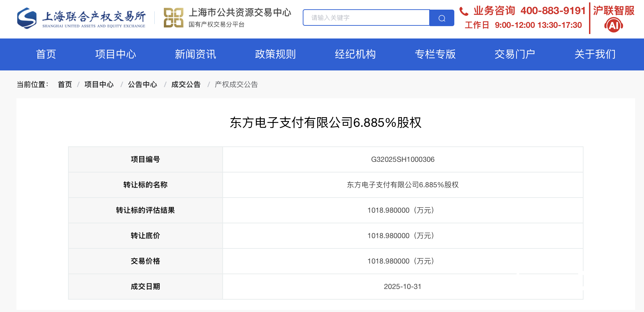The width and height of the screenshot is (644, 312).
Task: Open the 交易门户 menu item
Action: click(x=515, y=54)
